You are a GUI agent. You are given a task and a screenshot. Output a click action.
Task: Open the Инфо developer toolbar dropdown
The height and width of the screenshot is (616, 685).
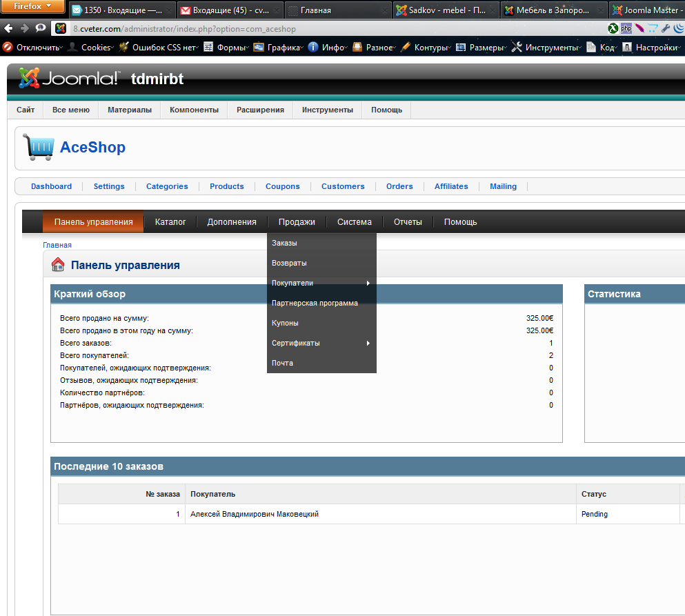click(x=328, y=47)
